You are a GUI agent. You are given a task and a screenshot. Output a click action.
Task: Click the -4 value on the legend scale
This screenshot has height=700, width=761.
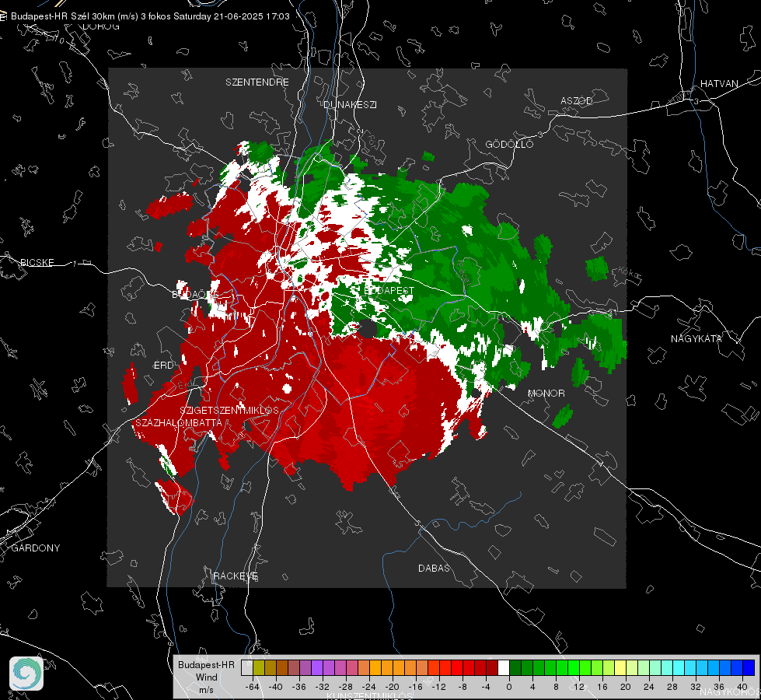point(486,687)
